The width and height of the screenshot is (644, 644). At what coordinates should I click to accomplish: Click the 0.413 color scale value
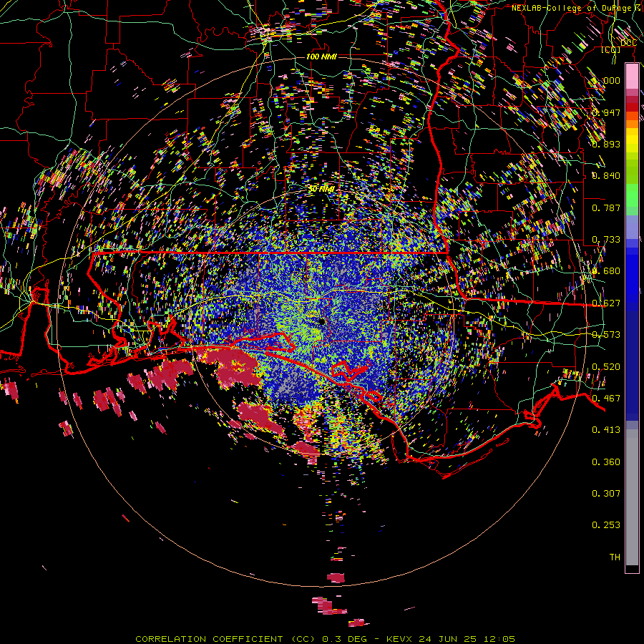[606, 430]
